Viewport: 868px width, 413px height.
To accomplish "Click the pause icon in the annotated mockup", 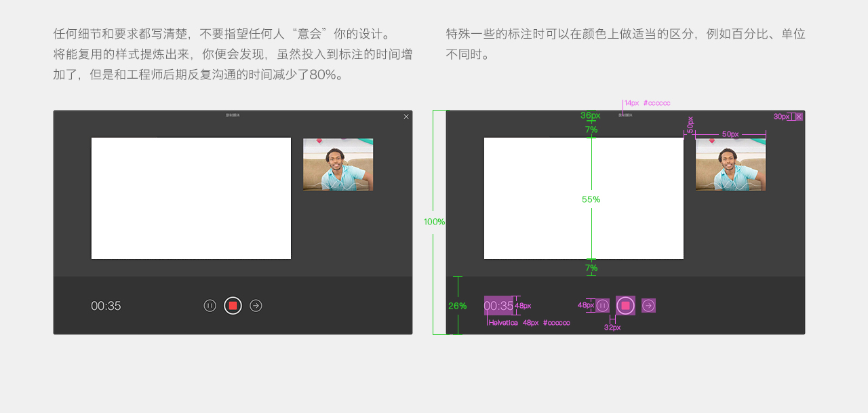I will [x=603, y=306].
